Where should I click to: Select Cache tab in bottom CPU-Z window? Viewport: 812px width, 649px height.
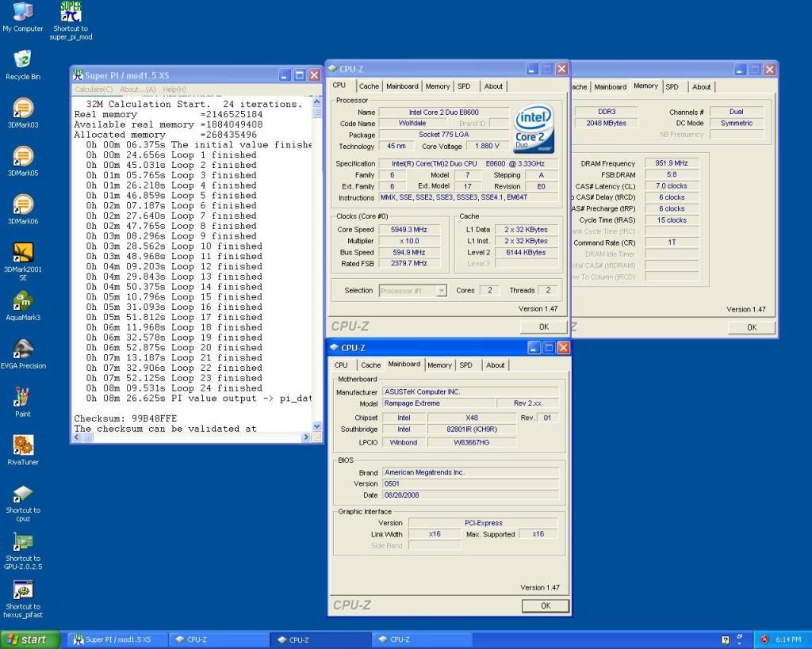tap(371, 365)
